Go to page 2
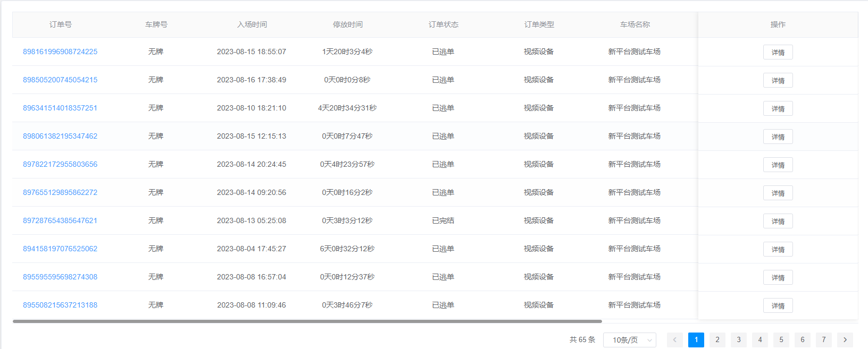 [717, 340]
